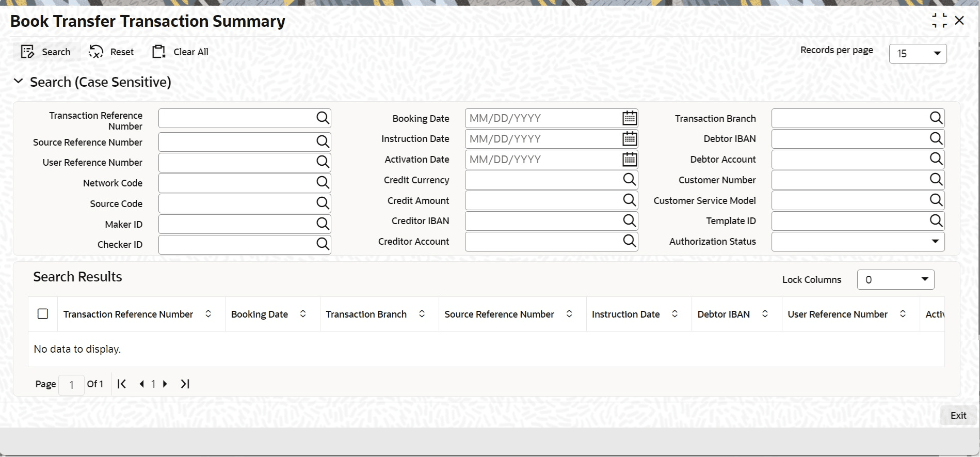This screenshot has width=980, height=457.
Task: Open Customer Service Model lookup icon
Action: (x=936, y=200)
